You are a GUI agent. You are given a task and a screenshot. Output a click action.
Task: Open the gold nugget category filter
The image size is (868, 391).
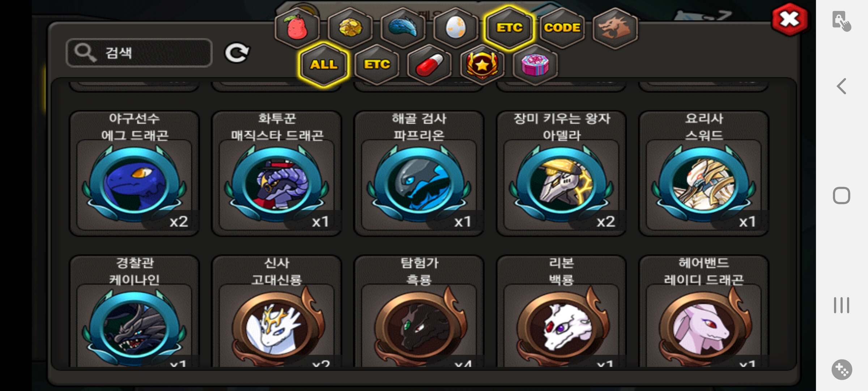(350, 28)
